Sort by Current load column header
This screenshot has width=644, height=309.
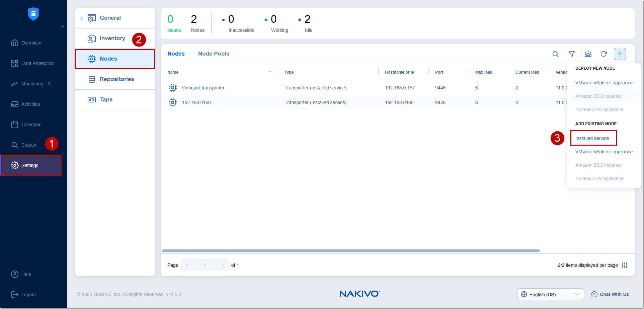[527, 72]
